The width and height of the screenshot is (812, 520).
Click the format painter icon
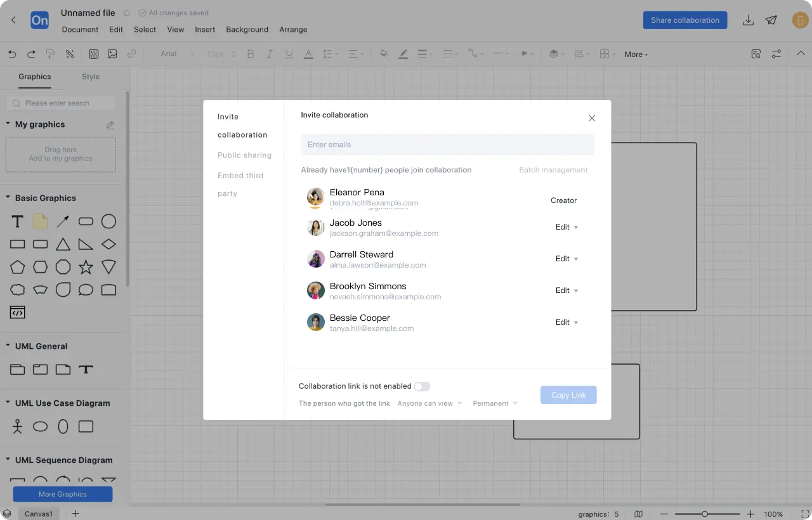(x=51, y=55)
